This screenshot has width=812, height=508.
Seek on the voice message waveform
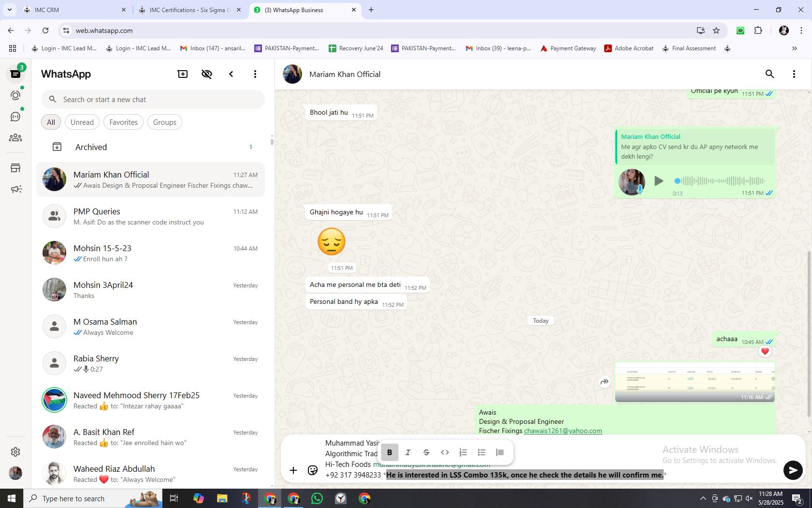[x=720, y=181]
